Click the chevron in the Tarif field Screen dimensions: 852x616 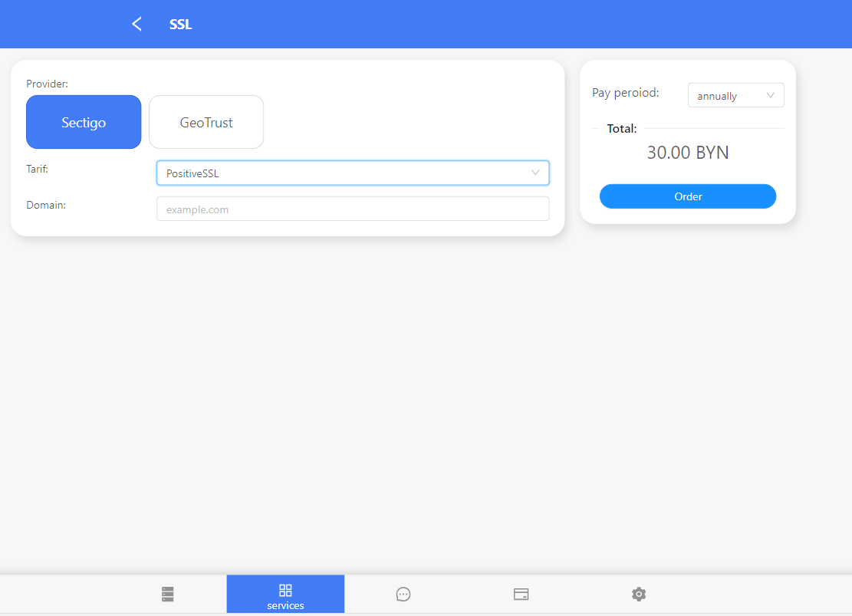coord(535,173)
